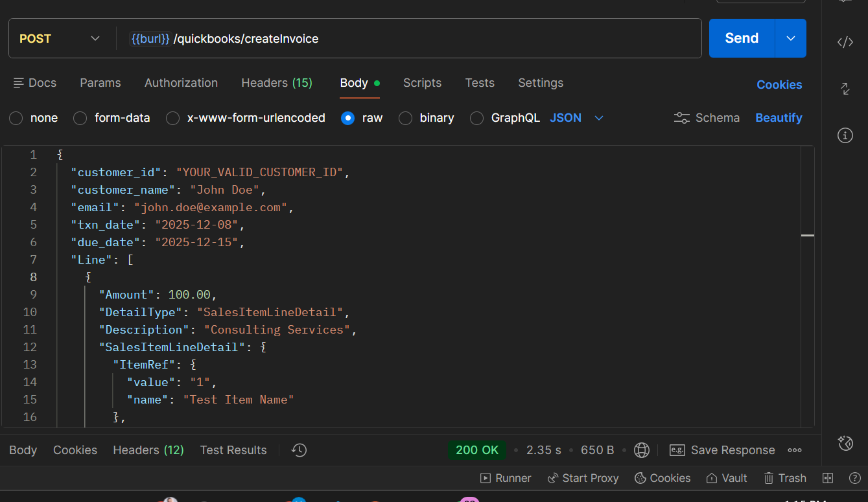Open the Headers (15) request tab
Image resolution: width=868 pixels, height=502 pixels.
point(277,83)
